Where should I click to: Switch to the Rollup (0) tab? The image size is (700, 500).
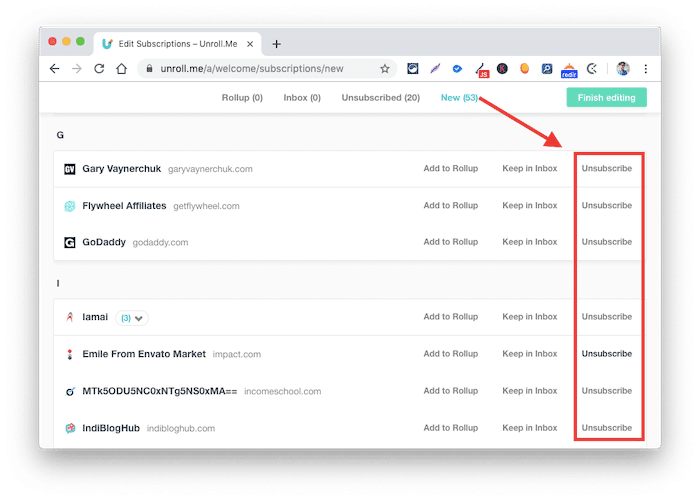pos(242,98)
